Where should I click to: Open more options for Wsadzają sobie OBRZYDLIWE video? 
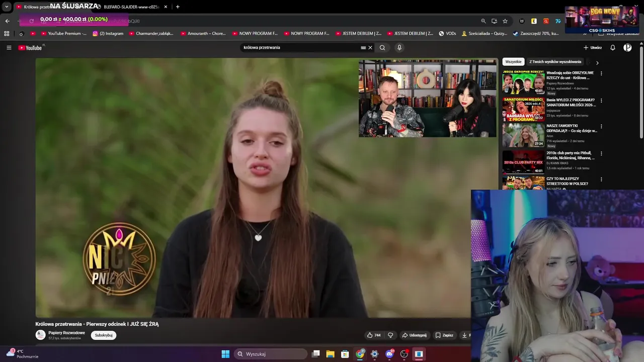point(601,73)
